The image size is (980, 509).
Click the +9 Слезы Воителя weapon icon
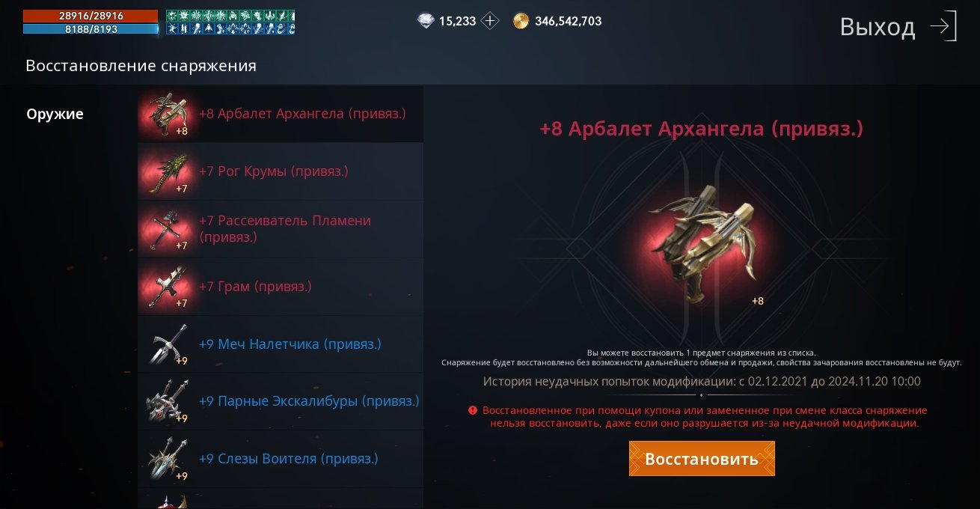pyautogui.click(x=166, y=459)
